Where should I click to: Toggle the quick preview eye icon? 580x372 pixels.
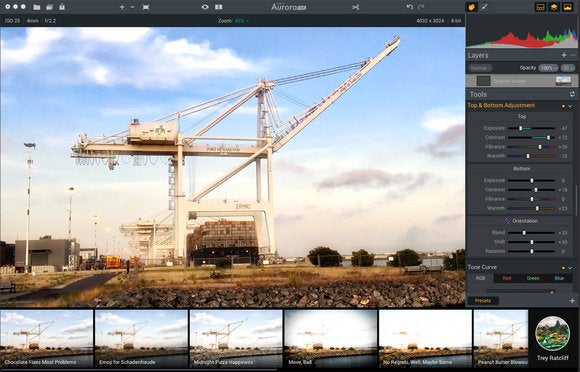click(205, 7)
